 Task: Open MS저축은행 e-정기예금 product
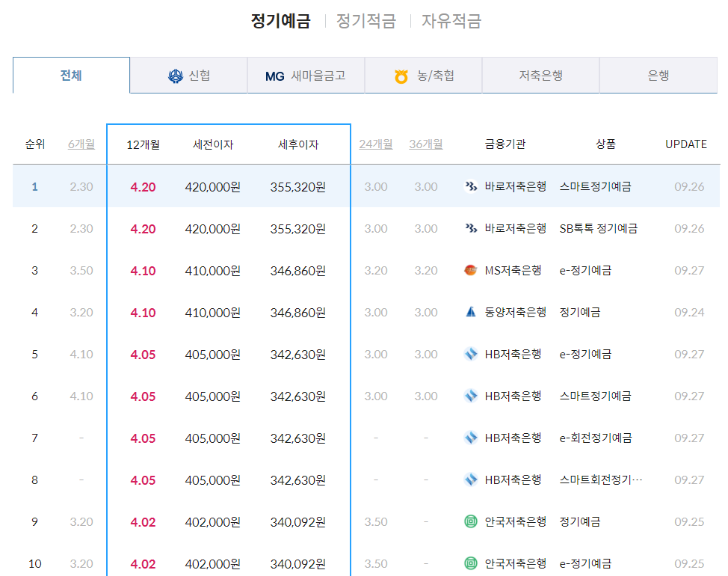tap(585, 270)
